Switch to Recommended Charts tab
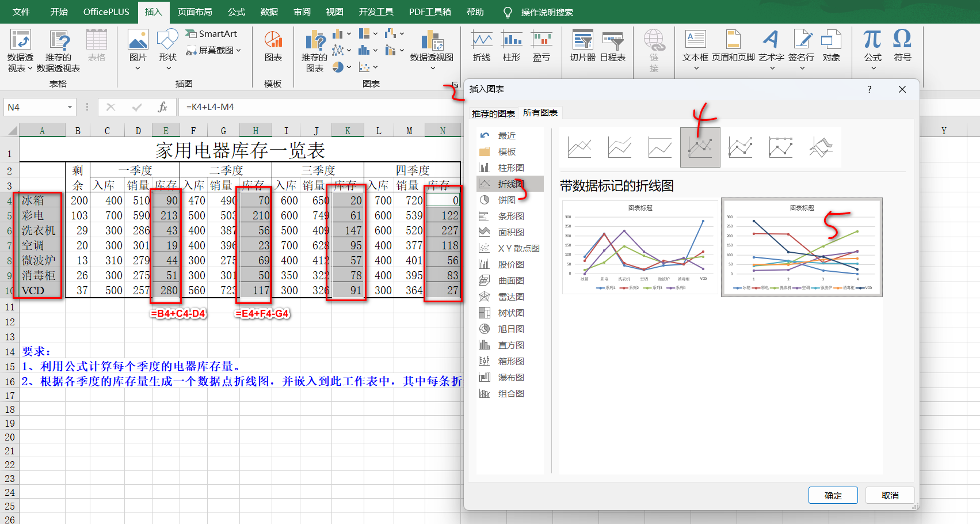Viewport: 980px width, 524px height. tap(493, 113)
